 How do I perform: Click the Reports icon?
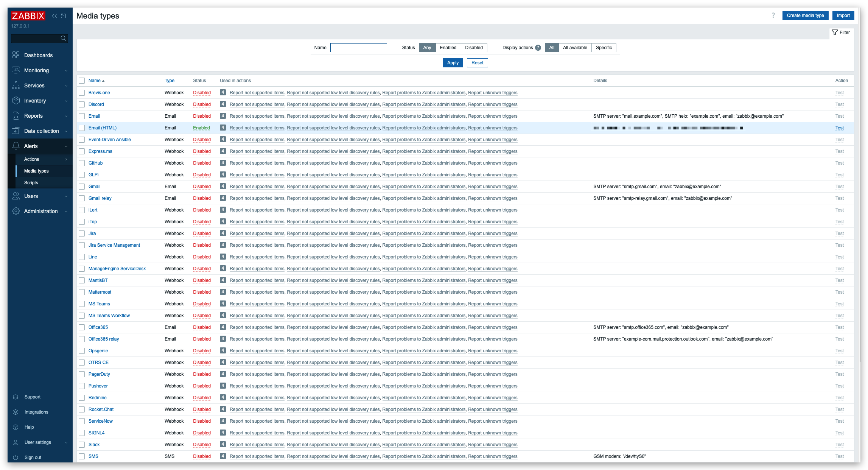pyautogui.click(x=16, y=116)
